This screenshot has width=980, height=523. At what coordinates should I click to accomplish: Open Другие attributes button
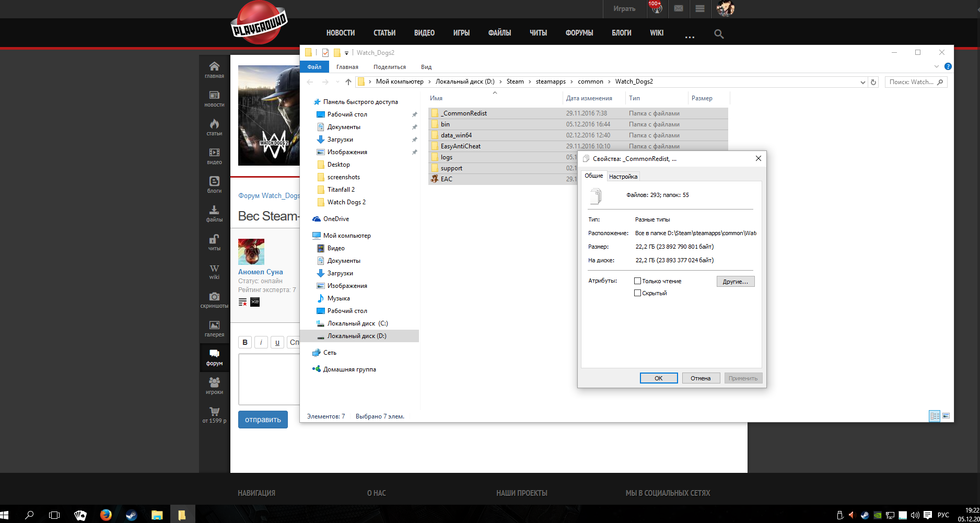[736, 282]
